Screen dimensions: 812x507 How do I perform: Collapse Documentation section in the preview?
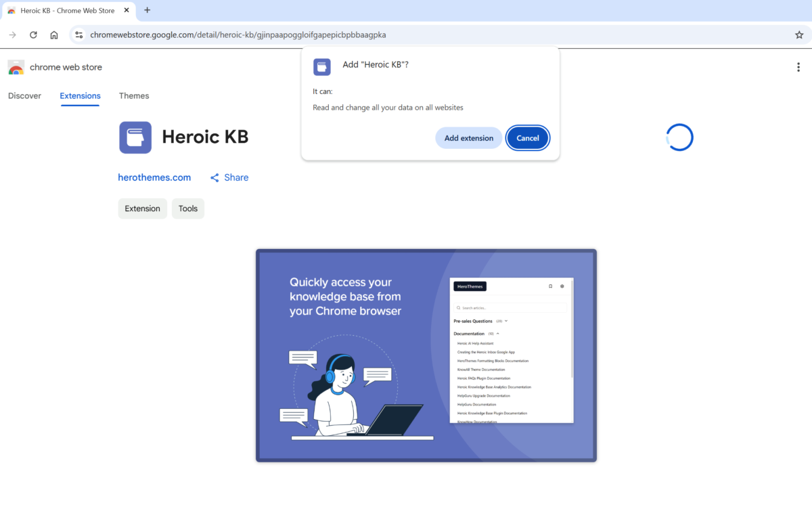pyautogui.click(x=476, y=334)
